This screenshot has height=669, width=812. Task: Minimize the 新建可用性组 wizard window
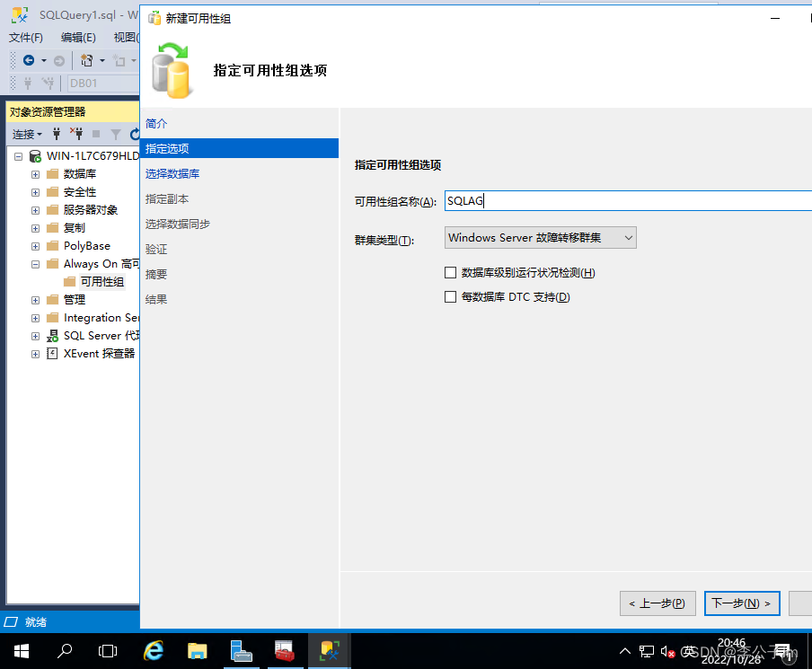775,18
